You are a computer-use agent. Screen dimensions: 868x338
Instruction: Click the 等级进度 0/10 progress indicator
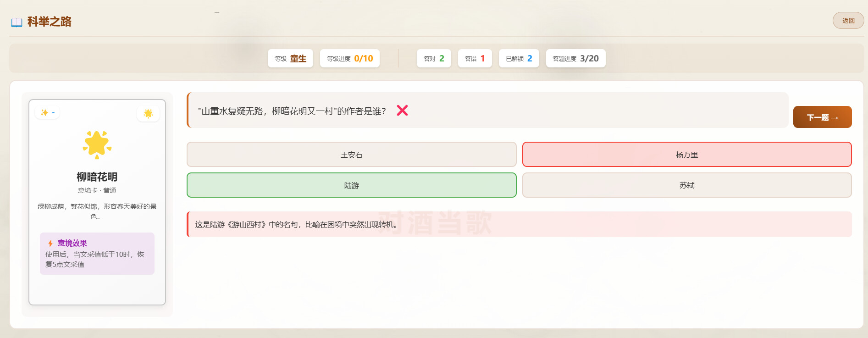point(349,58)
